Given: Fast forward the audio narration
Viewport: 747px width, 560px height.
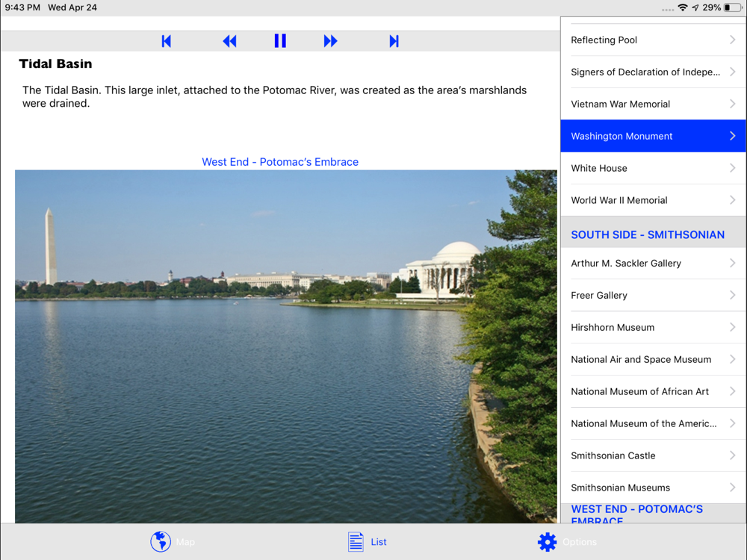Looking at the screenshot, I should (x=331, y=41).
